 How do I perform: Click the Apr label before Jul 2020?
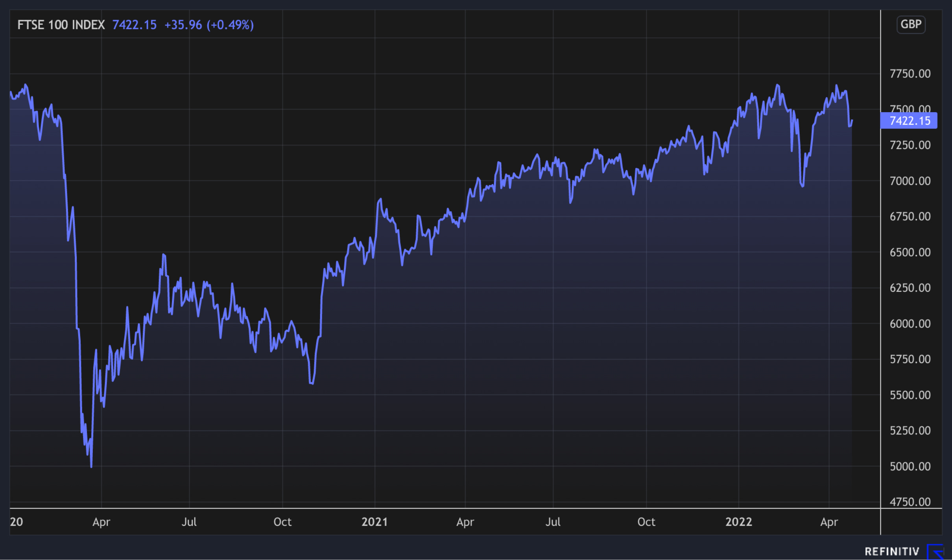[x=101, y=522]
